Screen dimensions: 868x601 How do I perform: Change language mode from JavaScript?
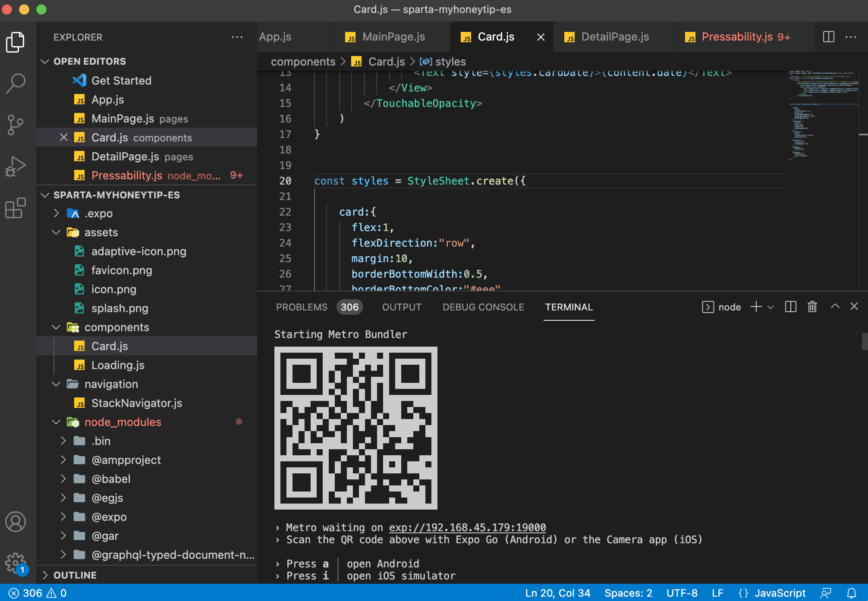point(780,593)
